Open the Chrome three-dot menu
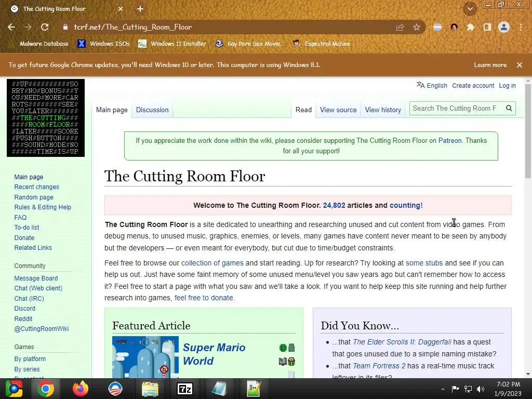Viewport: 532px width, 399px height. 521,27
